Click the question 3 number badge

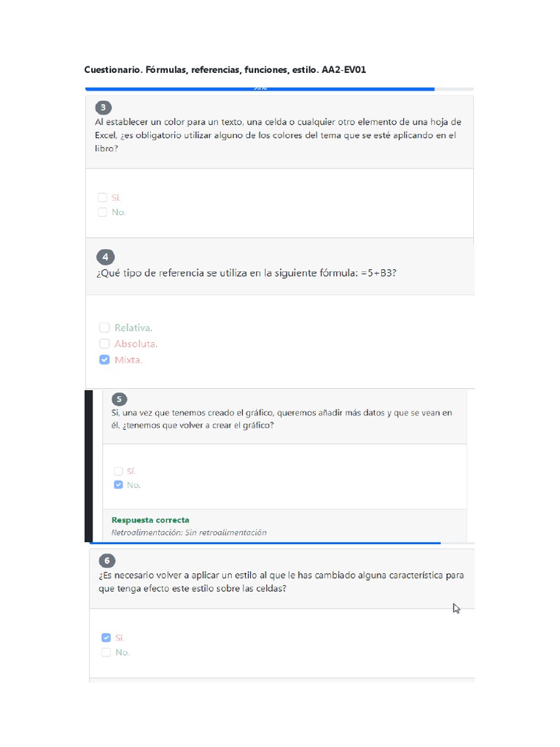coord(104,108)
